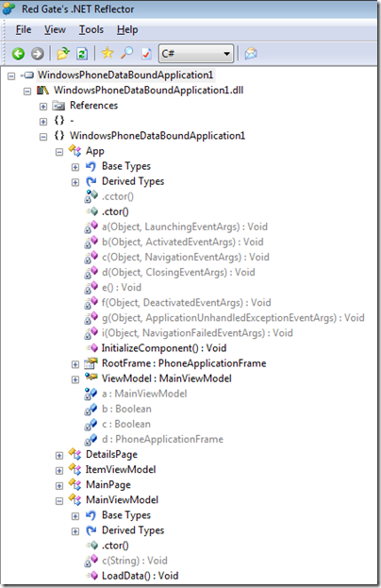Select the InitializeComponent() : Void method

[164, 348]
